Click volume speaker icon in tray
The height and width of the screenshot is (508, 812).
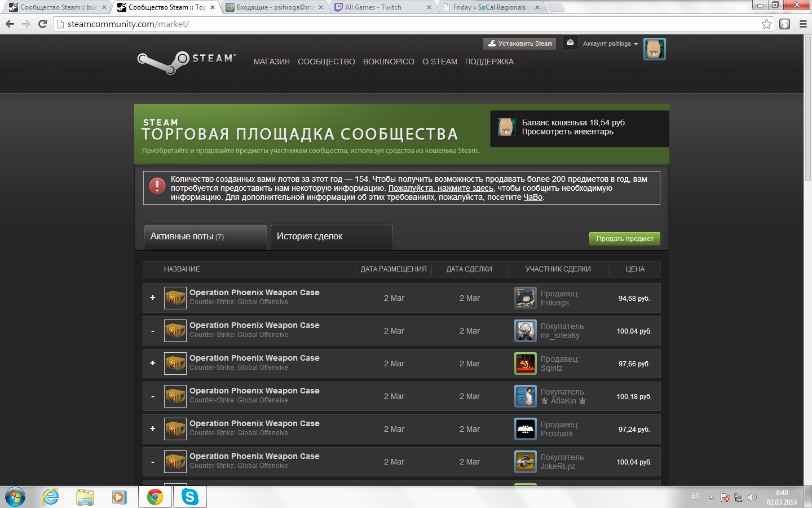pyautogui.click(x=752, y=497)
